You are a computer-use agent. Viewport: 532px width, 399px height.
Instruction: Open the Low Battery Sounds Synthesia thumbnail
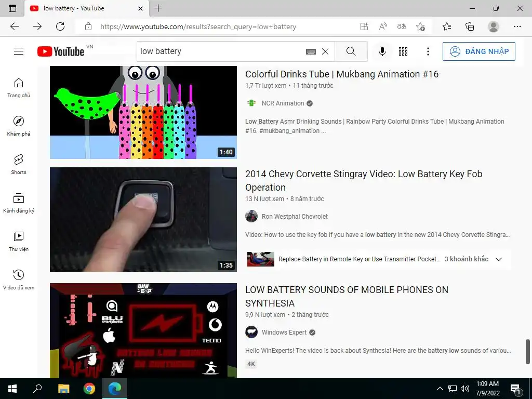pos(143,330)
